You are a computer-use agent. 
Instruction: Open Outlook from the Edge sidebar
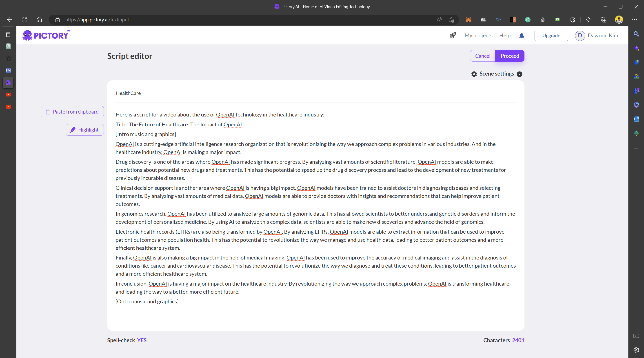(x=637, y=119)
